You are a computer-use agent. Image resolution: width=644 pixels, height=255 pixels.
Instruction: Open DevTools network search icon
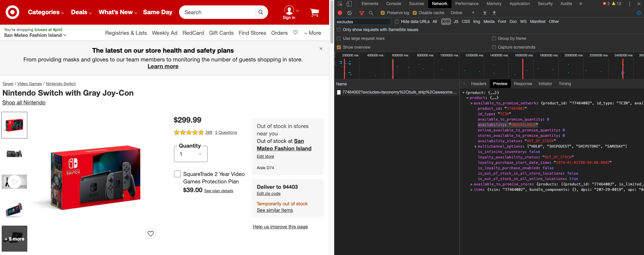[371, 13]
